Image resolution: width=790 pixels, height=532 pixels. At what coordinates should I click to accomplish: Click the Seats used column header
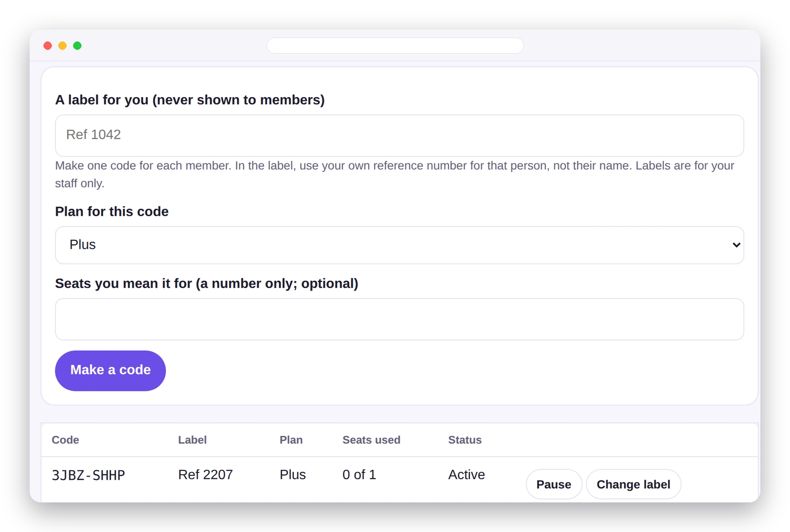pos(371,440)
